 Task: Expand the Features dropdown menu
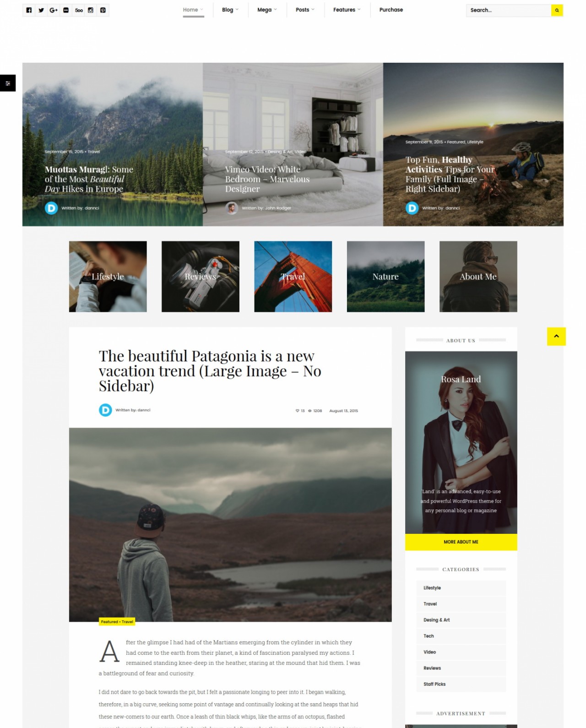347,10
